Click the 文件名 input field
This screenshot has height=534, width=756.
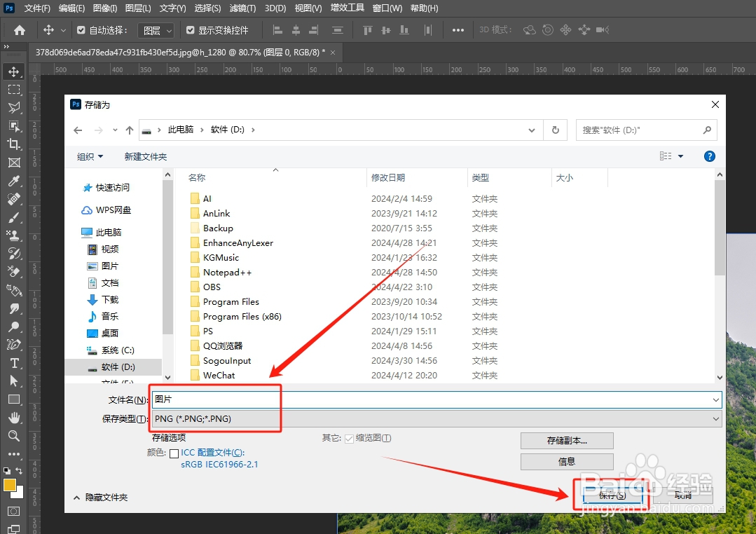[x=432, y=399]
